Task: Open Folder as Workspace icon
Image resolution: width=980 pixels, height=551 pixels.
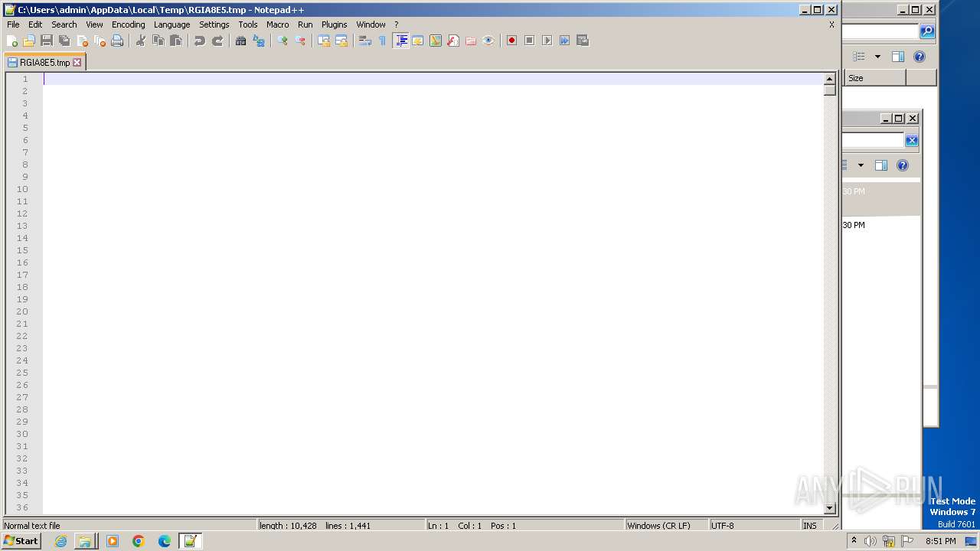Action: click(471, 41)
